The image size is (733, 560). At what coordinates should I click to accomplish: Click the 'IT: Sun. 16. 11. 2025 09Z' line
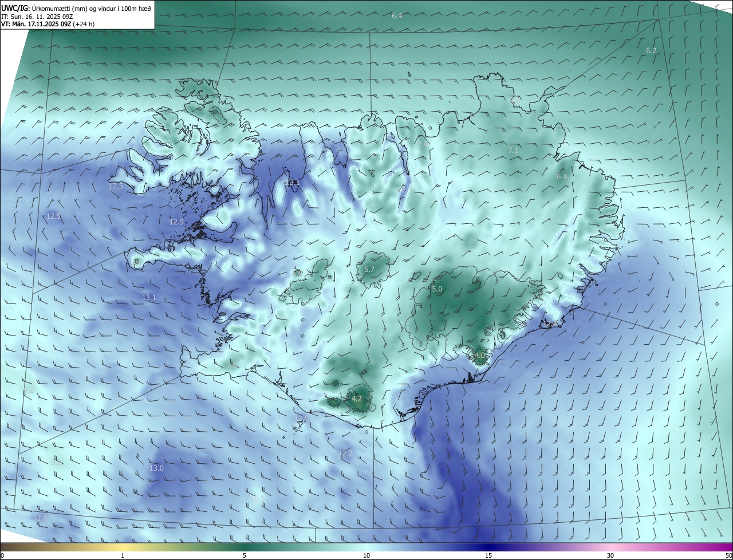37,16
